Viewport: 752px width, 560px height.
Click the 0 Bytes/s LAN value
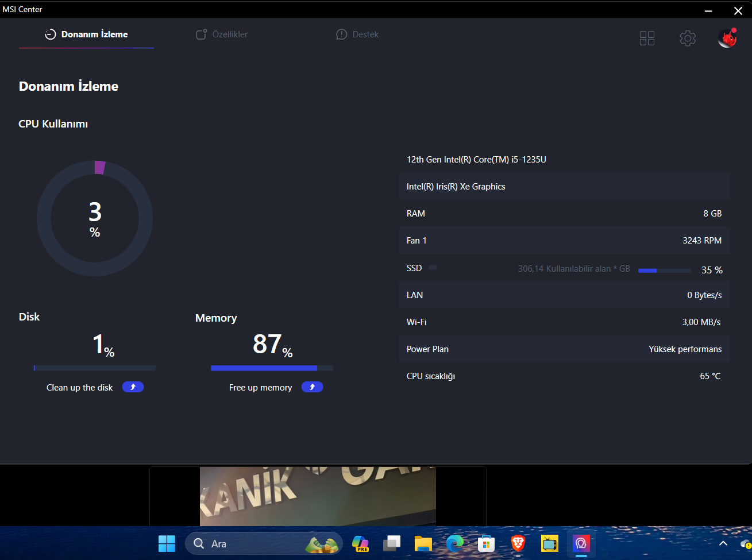(x=704, y=295)
